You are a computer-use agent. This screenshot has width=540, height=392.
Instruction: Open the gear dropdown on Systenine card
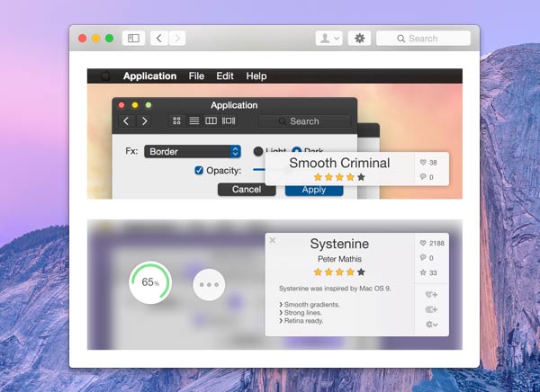pyautogui.click(x=431, y=325)
